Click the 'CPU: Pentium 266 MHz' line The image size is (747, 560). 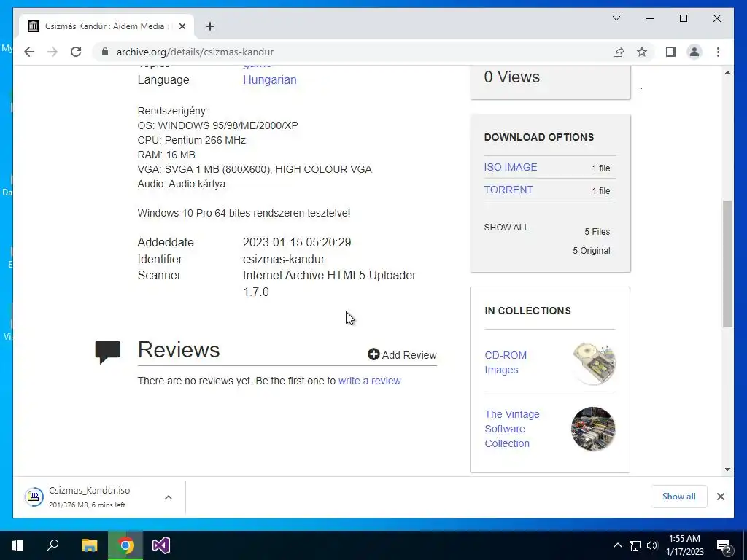192,140
